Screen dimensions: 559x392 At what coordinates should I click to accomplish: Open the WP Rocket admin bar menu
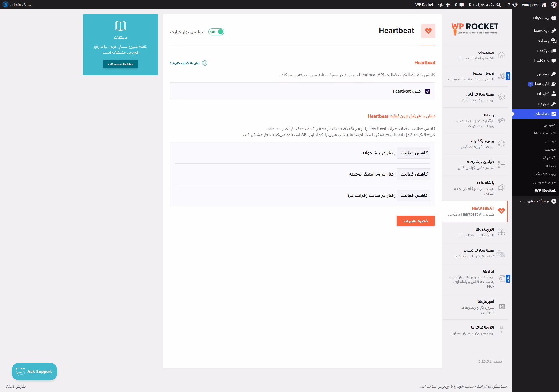[x=424, y=5]
